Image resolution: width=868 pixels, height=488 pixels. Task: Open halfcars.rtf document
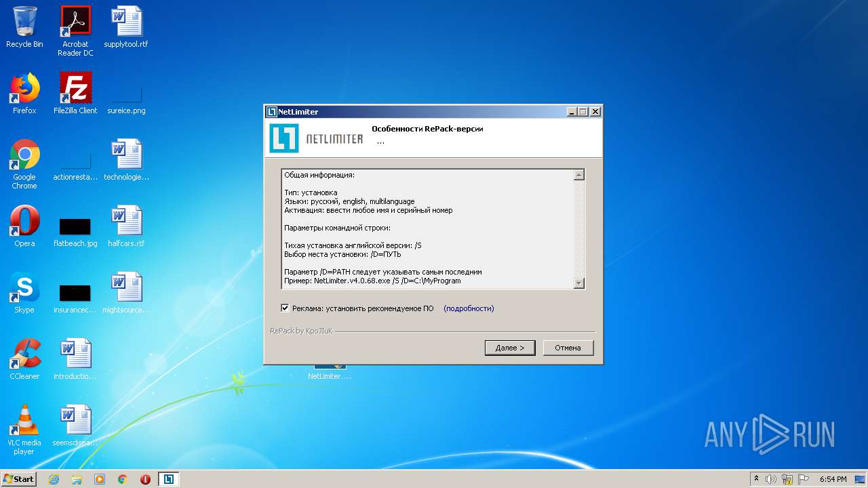click(x=126, y=226)
